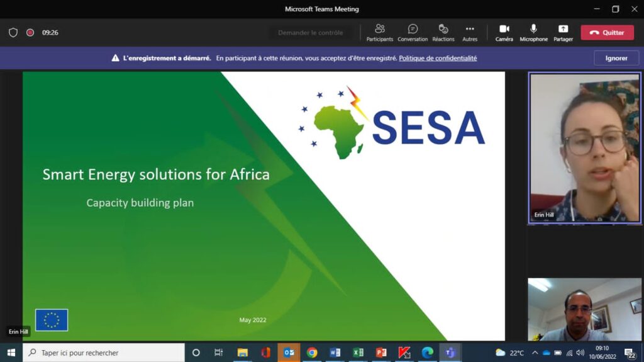Open the Politique de confidentialité link
This screenshot has height=362, width=644.
(438, 58)
